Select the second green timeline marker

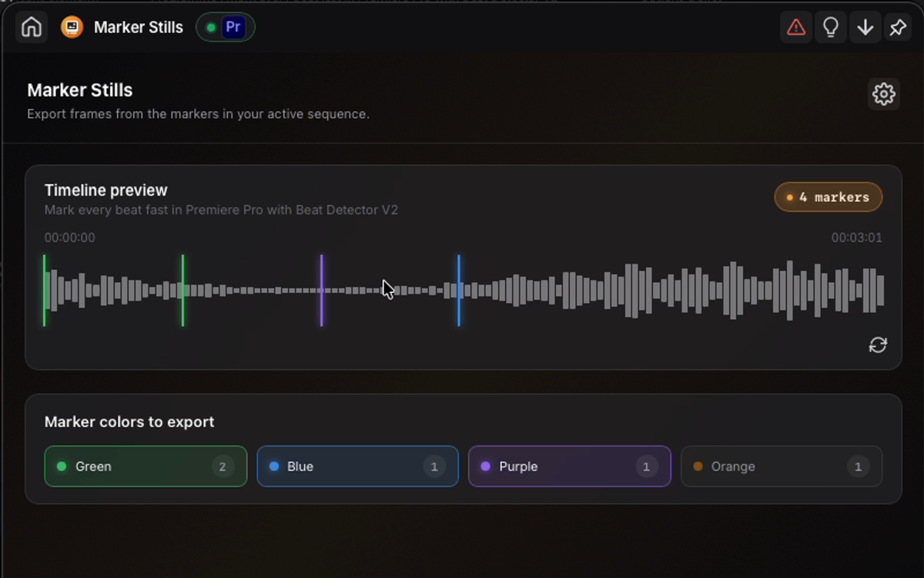pyautogui.click(x=182, y=291)
